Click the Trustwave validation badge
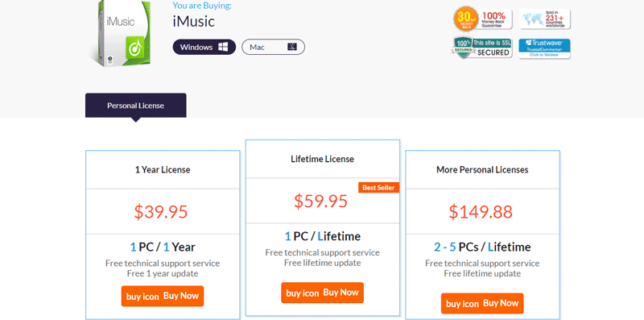 point(545,48)
